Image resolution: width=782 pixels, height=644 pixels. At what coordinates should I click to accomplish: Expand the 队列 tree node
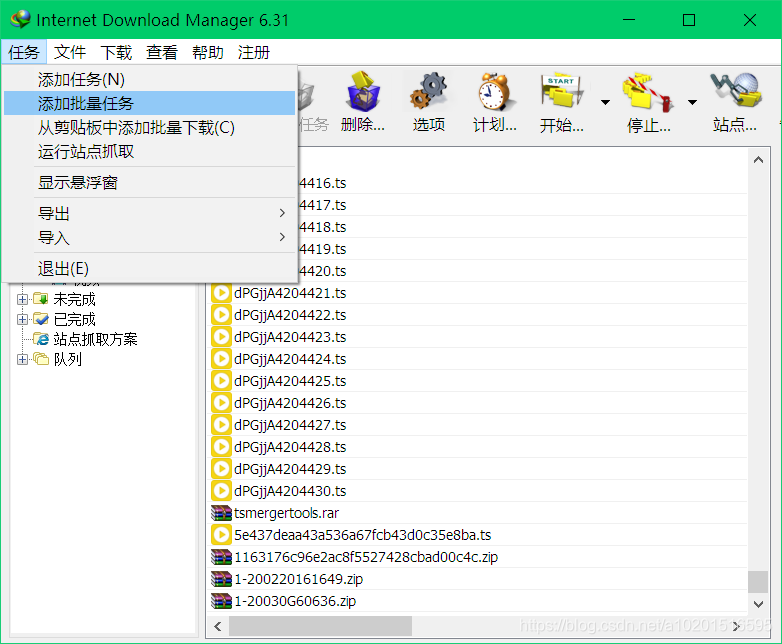point(22,359)
